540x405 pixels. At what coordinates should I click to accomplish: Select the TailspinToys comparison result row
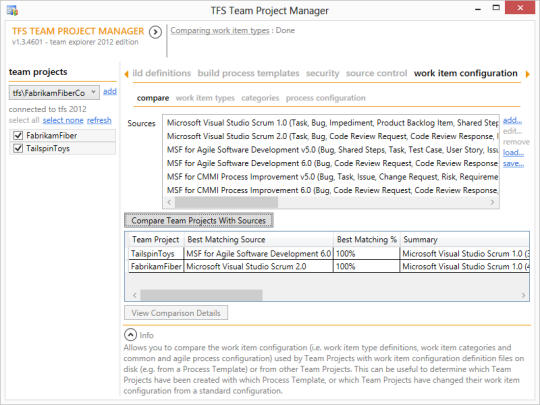point(329,254)
